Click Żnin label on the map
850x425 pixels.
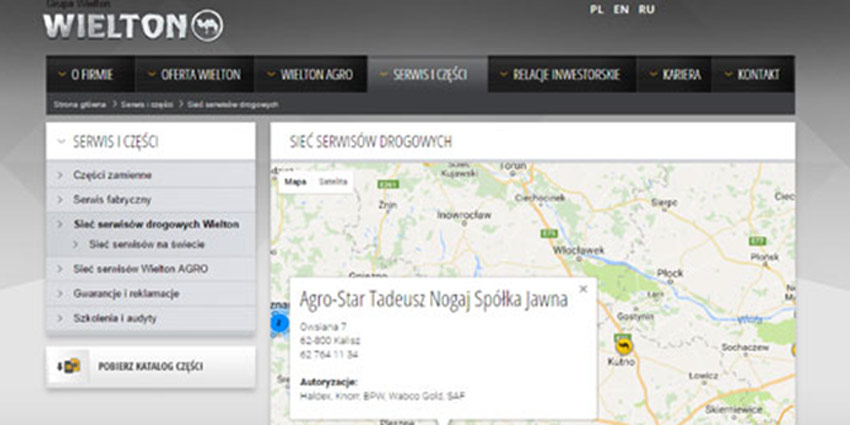(388, 205)
